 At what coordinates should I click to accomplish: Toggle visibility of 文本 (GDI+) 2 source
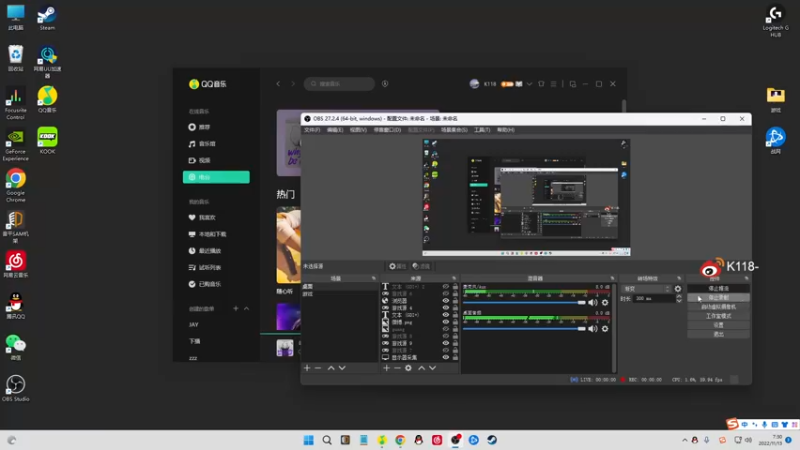click(x=445, y=287)
